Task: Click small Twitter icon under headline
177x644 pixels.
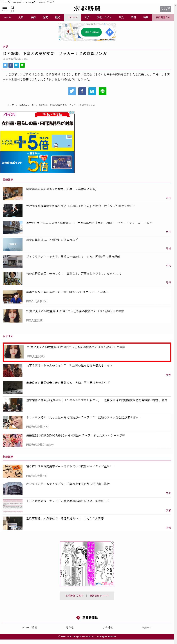Action: pos(5,65)
